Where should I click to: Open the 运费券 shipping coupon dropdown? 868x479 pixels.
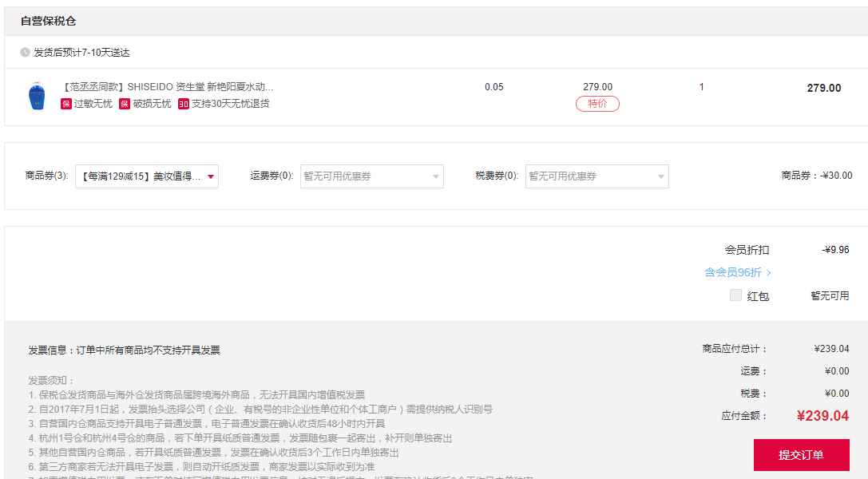372,176
